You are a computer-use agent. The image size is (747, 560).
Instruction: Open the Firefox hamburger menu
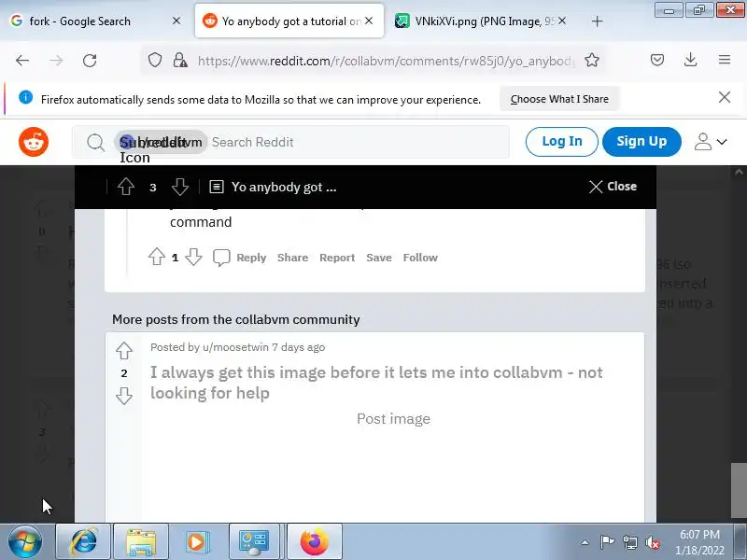click(x=725, y=60)
